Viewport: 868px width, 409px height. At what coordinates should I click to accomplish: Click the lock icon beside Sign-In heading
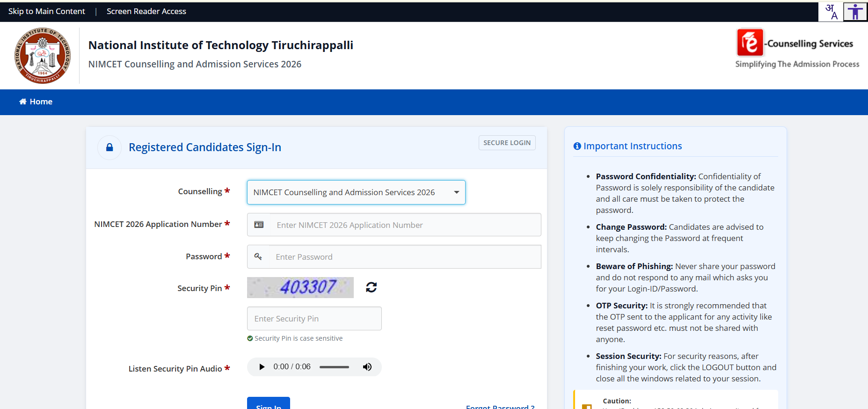(x=109, y=147)
